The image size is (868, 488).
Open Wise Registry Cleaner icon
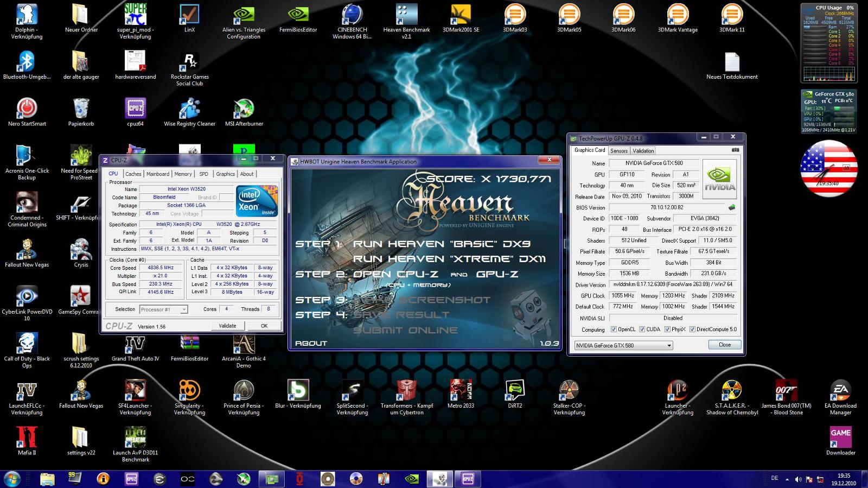click(x=189, y=112)
